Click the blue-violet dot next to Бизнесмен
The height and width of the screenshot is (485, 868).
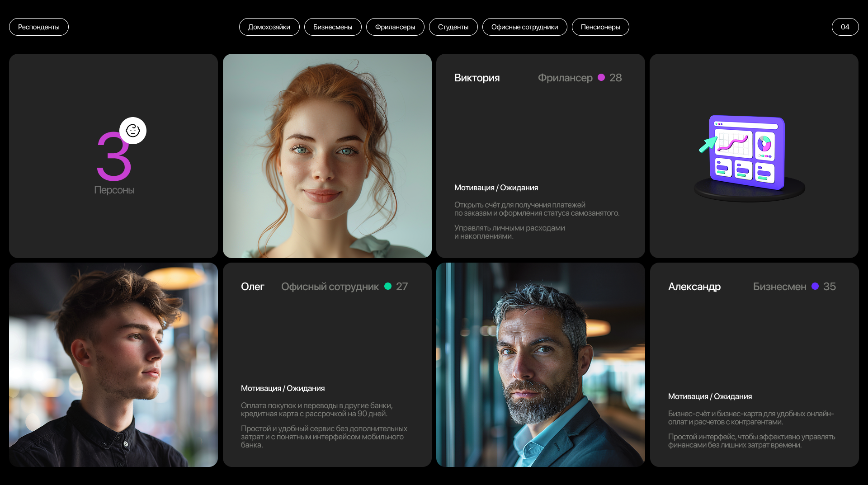815,286
